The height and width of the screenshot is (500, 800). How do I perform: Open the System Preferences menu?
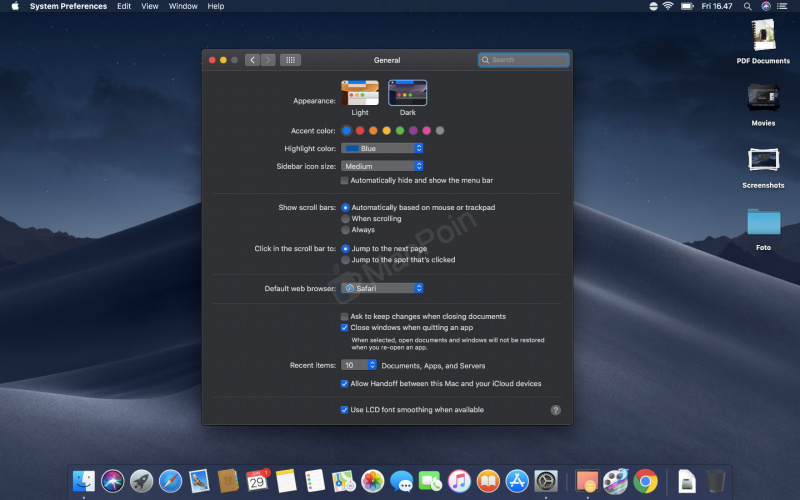pyautogui.click(x=68, y=6)
